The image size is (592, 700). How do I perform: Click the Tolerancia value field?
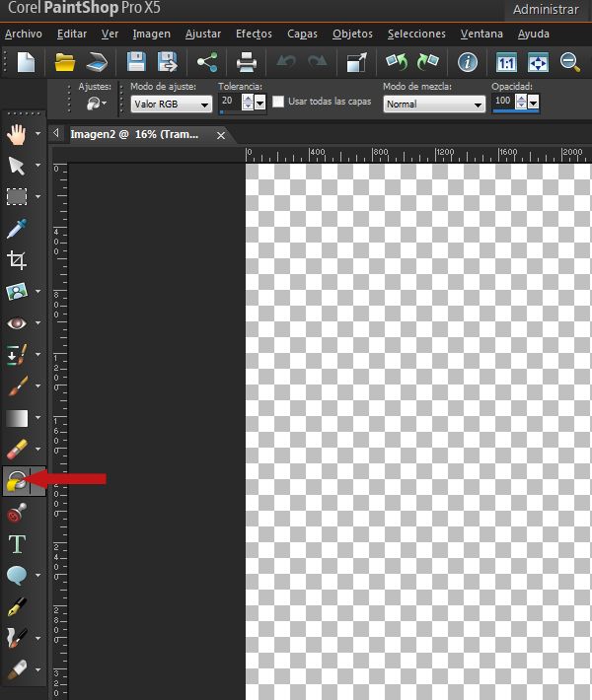(x=230, y=102)
